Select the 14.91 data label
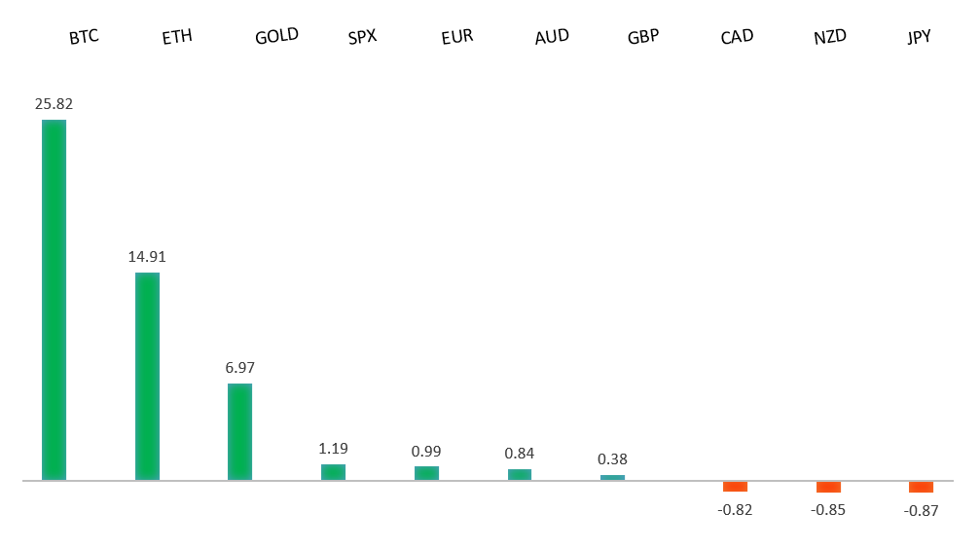 click(x=147, y=257)
